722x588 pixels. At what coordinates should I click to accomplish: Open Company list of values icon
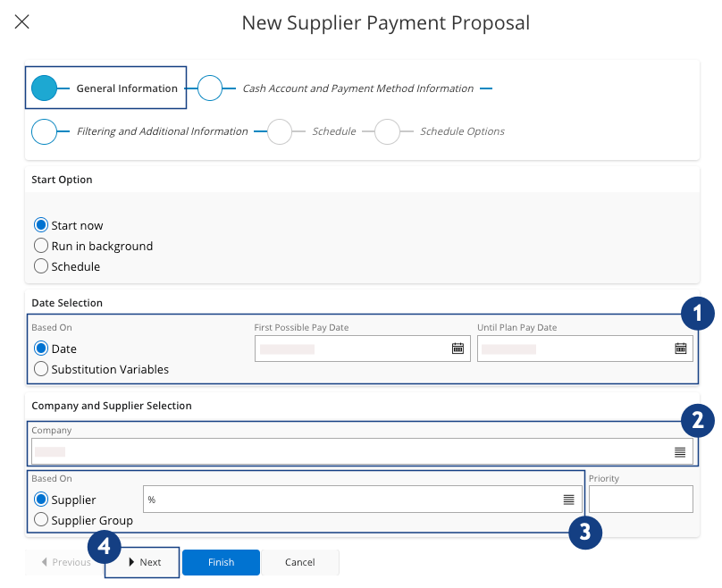pyautogui.click(x=680, y=452)
